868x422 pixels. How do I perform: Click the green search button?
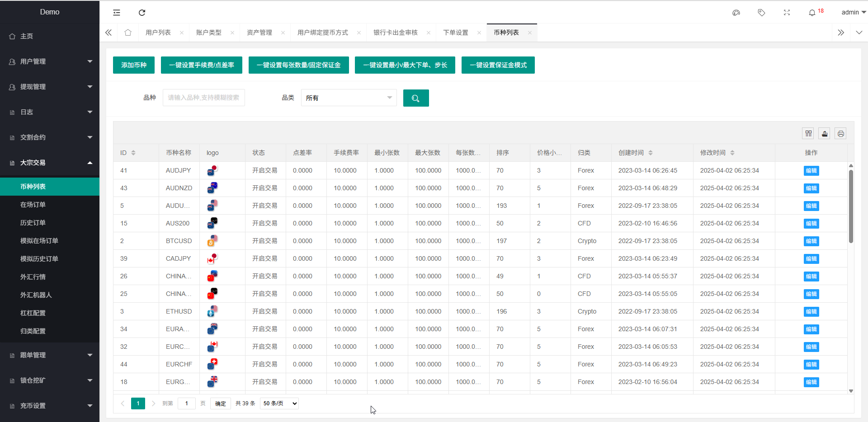click(x=415, y=98)
